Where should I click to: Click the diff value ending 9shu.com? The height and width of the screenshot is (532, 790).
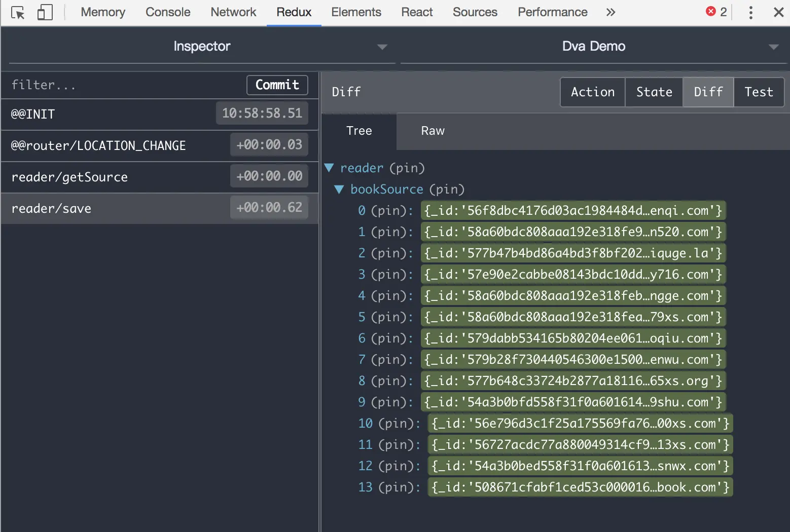pos(573,402)
